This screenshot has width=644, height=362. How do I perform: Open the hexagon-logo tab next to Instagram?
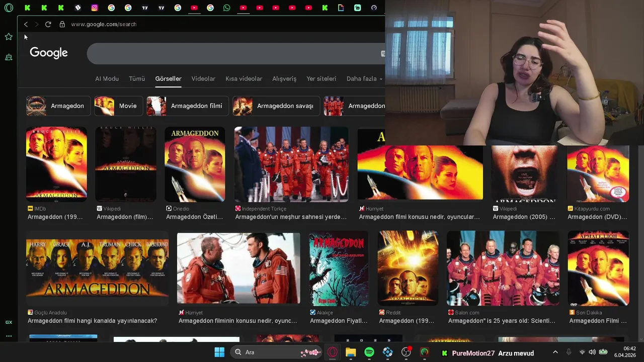[x=78, y=8]
